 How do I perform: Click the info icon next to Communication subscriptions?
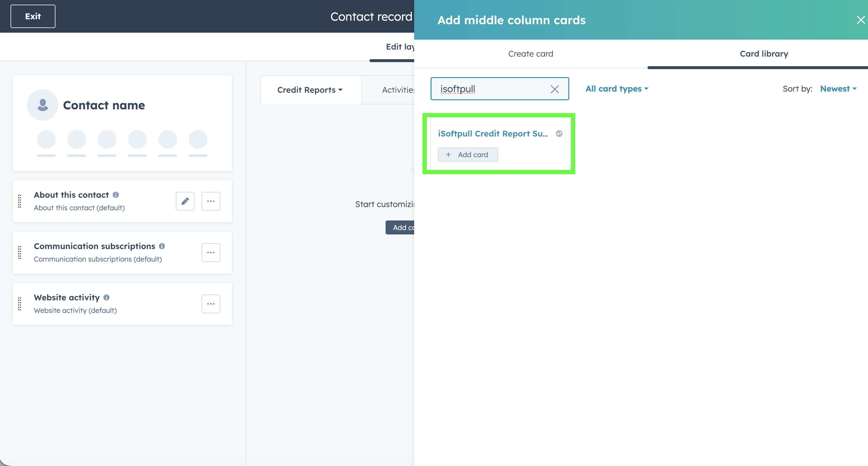162,246
